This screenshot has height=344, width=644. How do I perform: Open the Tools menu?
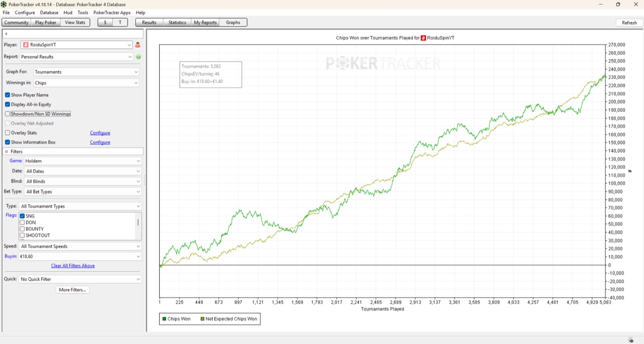coord(83,12)
